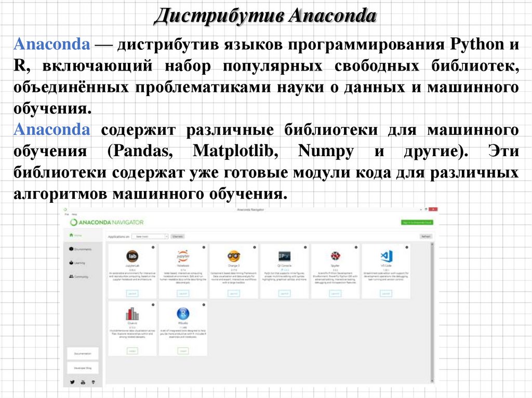The image size is (532, 398).
Task: Expand the Applications on environment dropdown
Action: pyautogui.click(x=150, y=237)
